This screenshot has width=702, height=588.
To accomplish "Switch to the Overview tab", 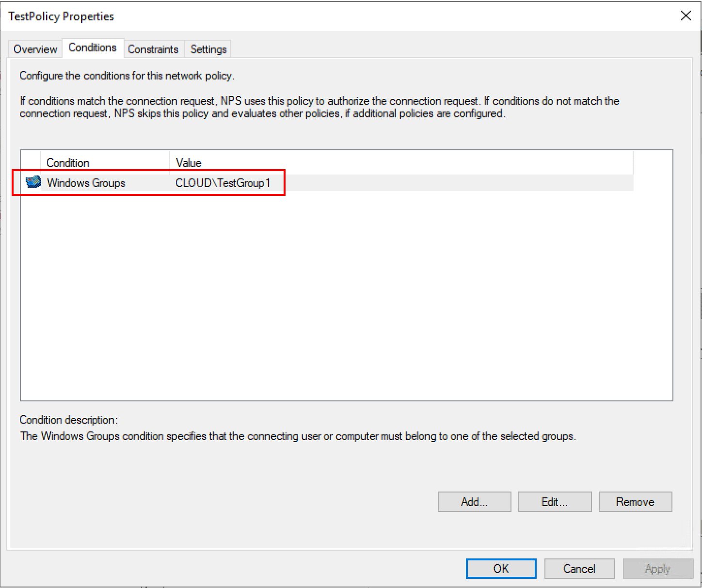I will pos(35,49).
